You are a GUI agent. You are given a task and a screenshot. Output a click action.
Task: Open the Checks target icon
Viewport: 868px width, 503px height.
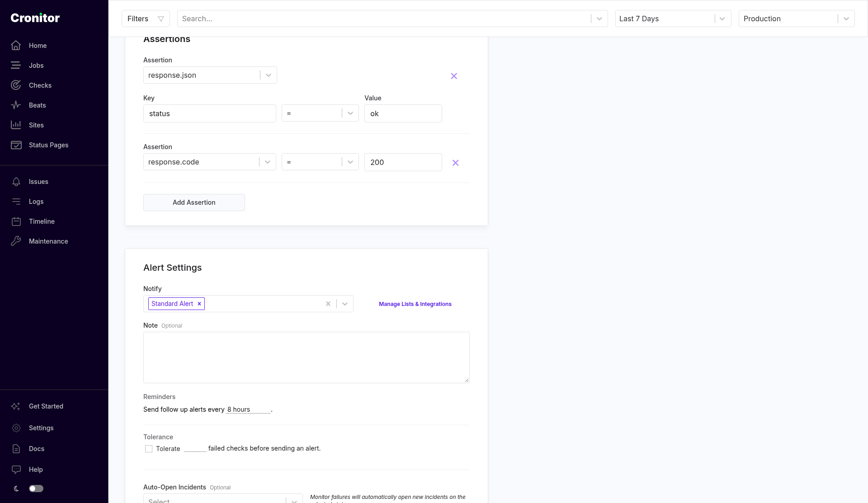point(16,85)
